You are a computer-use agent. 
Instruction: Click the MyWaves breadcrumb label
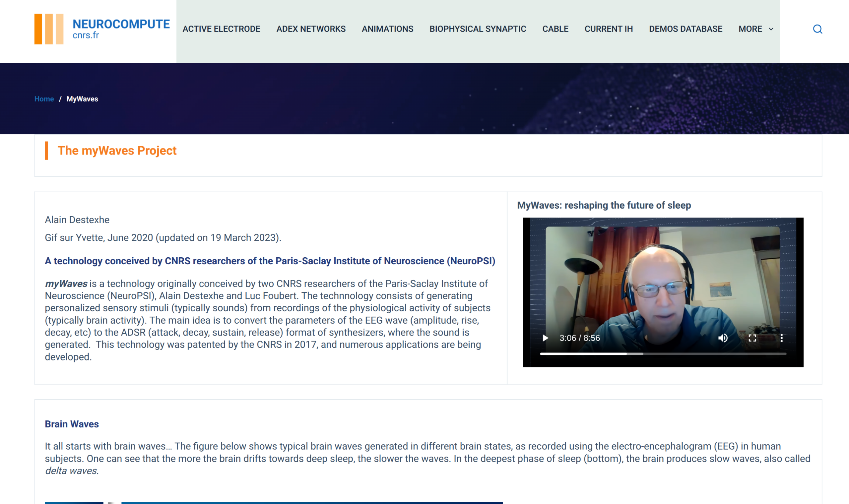click(82, 99)
